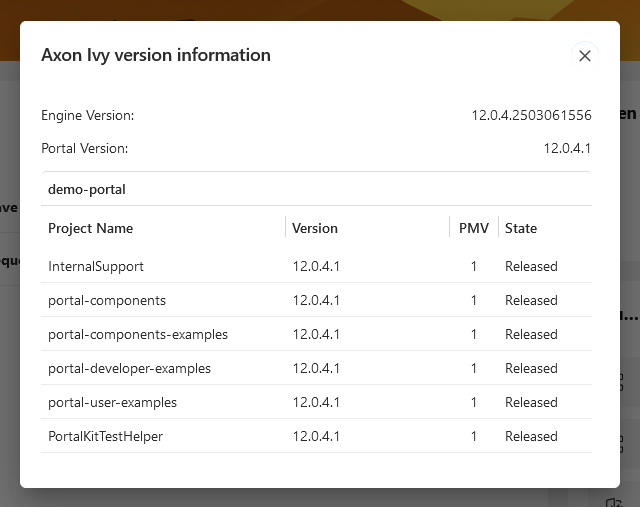Select the portal-components project name

107,300
